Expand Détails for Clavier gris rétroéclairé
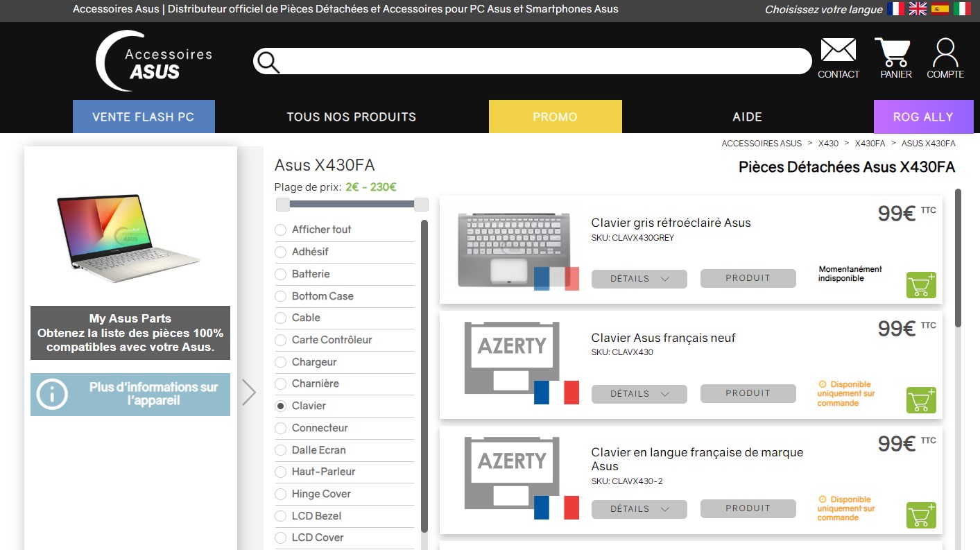Viewport: 980px width, 550px height. point(639,279)
